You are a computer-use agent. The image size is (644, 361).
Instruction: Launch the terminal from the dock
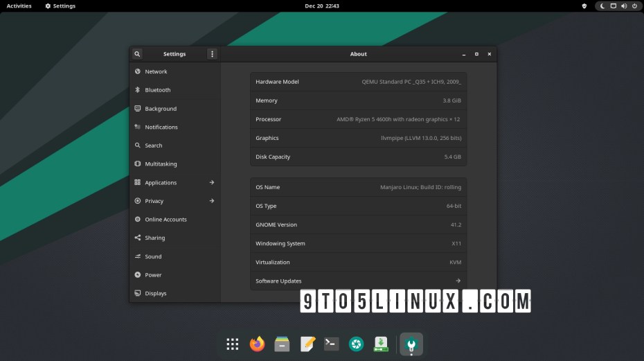tap(332, 344)
